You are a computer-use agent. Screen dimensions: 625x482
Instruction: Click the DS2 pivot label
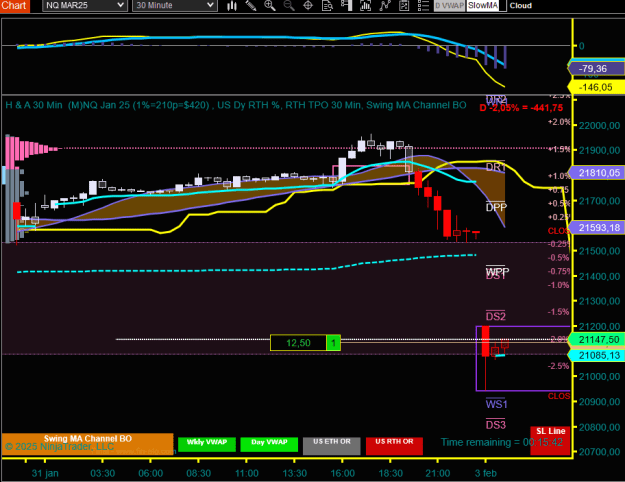pos(495,316)
